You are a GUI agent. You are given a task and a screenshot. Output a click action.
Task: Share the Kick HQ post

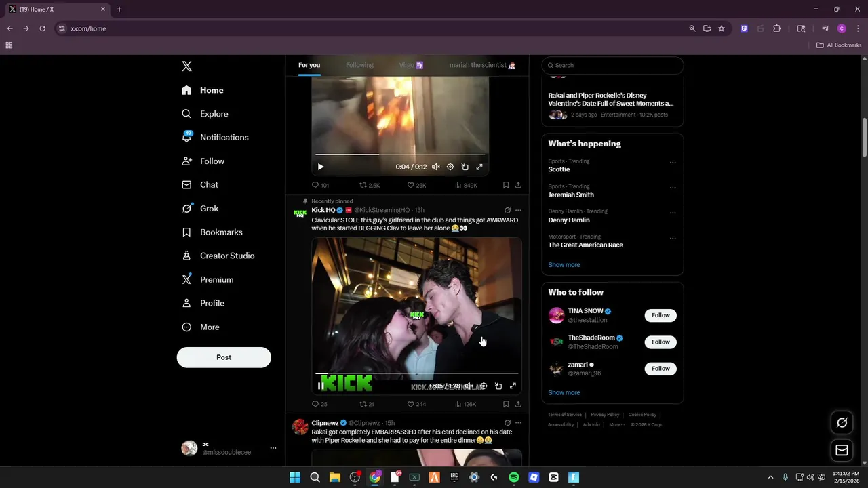[x=518, y=404]
